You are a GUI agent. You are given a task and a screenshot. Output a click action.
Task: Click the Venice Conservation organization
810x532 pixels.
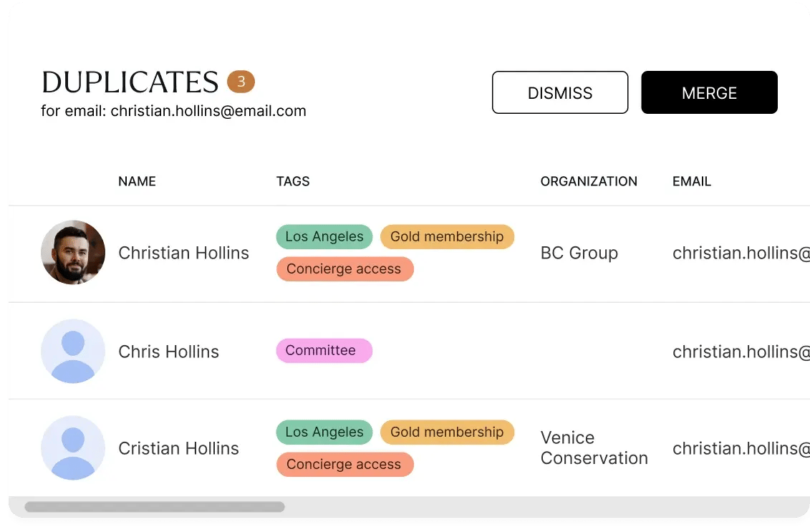pos(594,448)
